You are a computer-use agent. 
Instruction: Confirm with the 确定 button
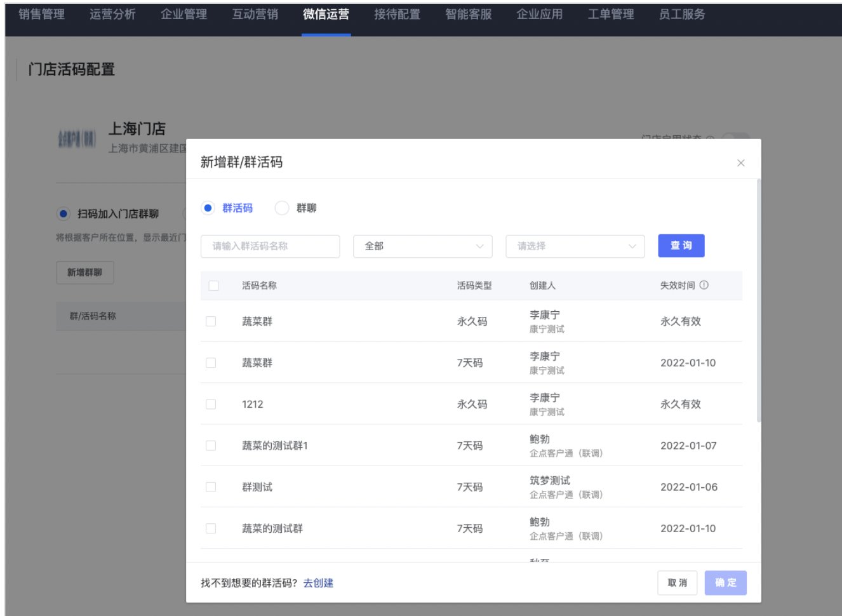coord(725,583)
